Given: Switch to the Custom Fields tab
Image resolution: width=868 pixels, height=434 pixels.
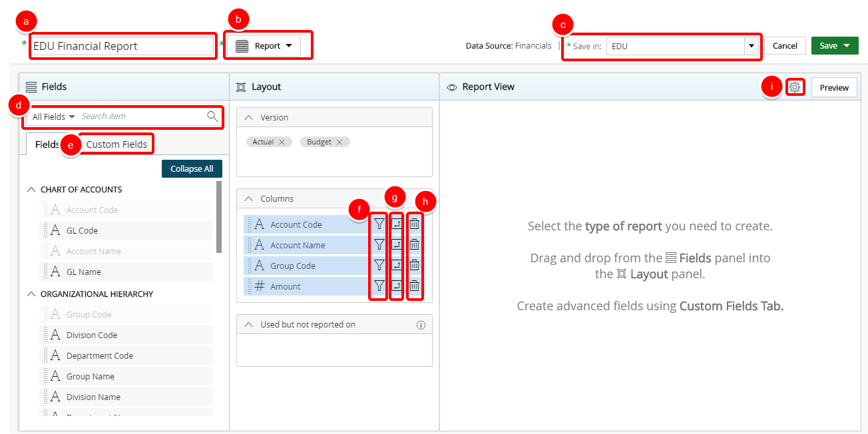Looking at the screenshot, I should (x=116, y=144).
